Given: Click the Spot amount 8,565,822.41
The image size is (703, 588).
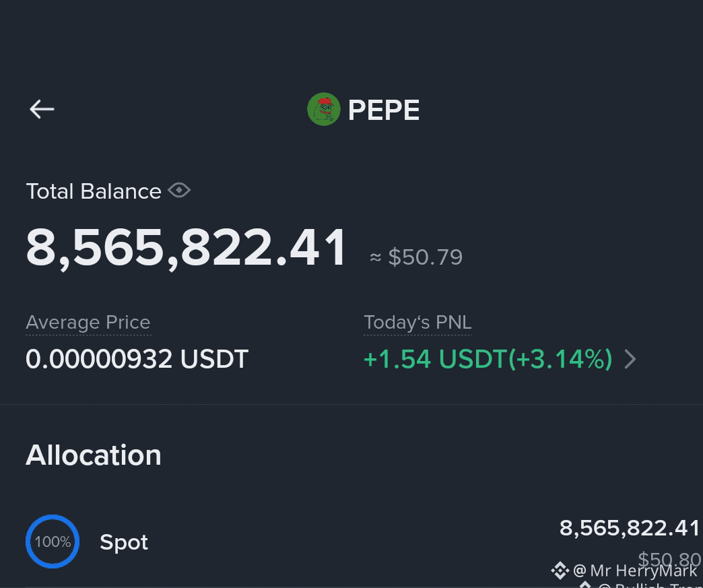Looking at the screenshot, I should (x=630, y=528).
